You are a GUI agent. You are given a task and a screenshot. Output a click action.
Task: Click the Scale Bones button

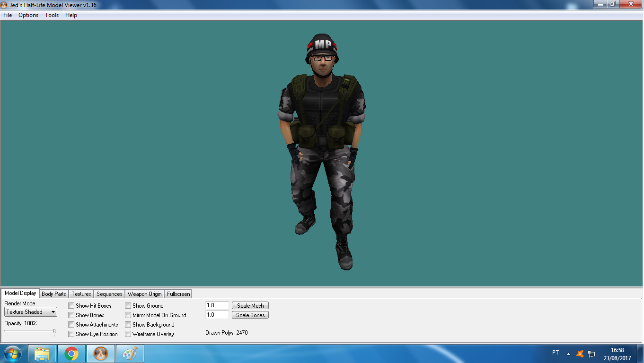point(250,315)
